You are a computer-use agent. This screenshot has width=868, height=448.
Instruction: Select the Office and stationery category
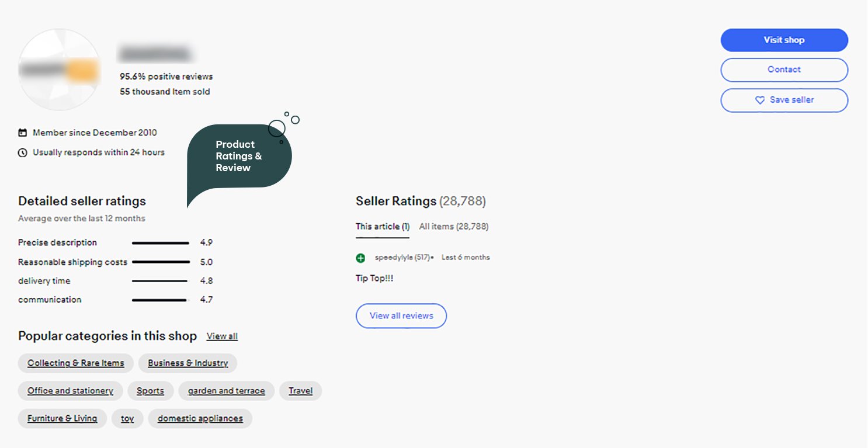(70, 391)
